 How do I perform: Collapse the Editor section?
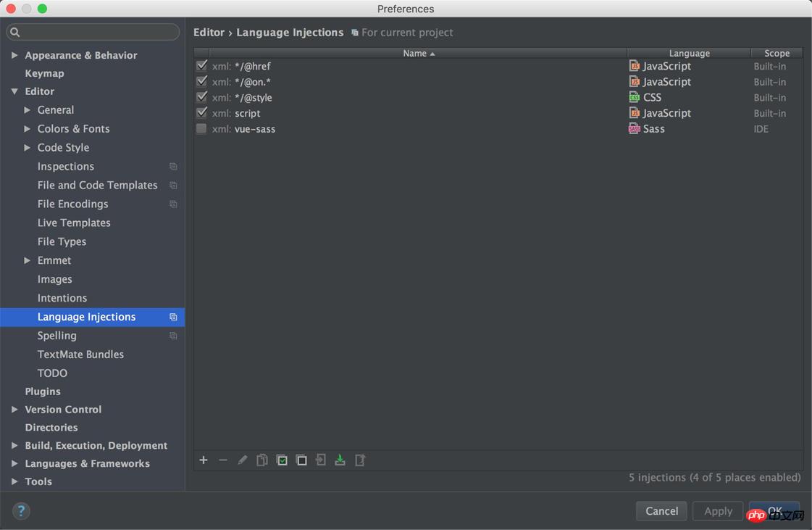14,91
